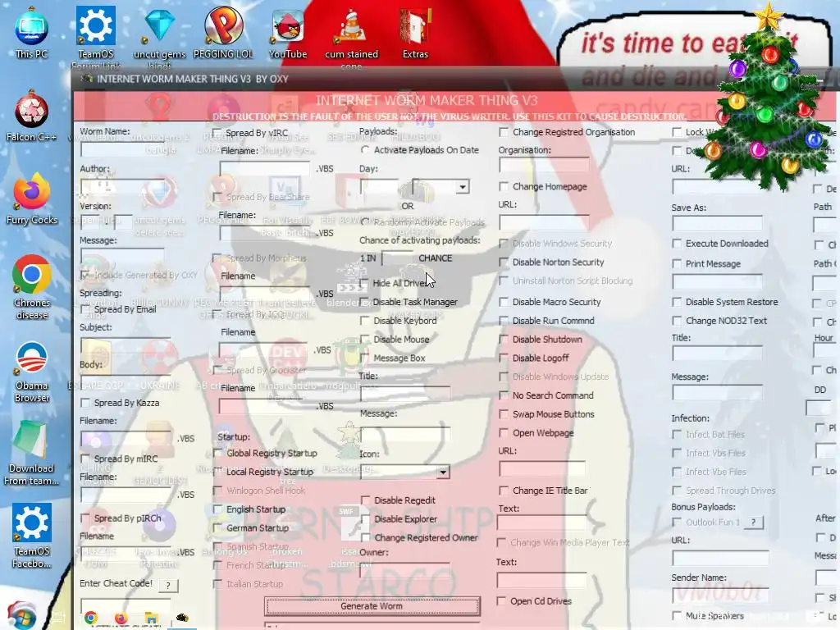Viewport: 840px width, 630px height.
Task: Check Swap Mouse Buttons
Action: (503, 414)
